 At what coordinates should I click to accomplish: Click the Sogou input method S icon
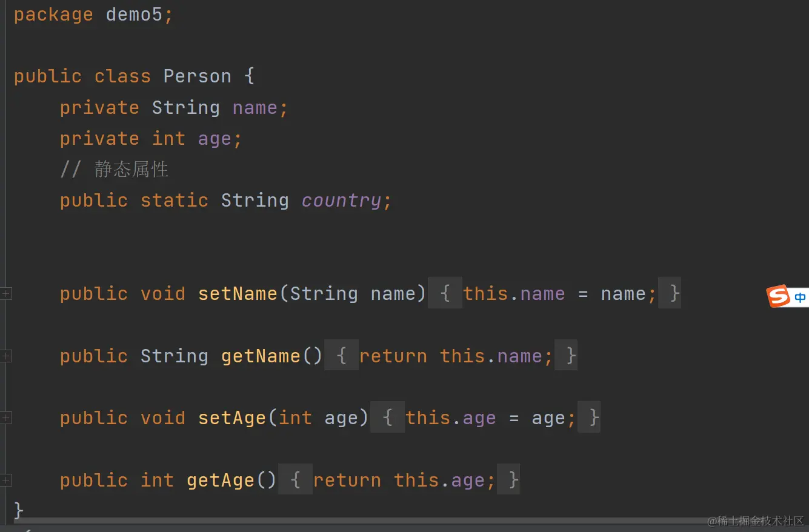(778, 296)
